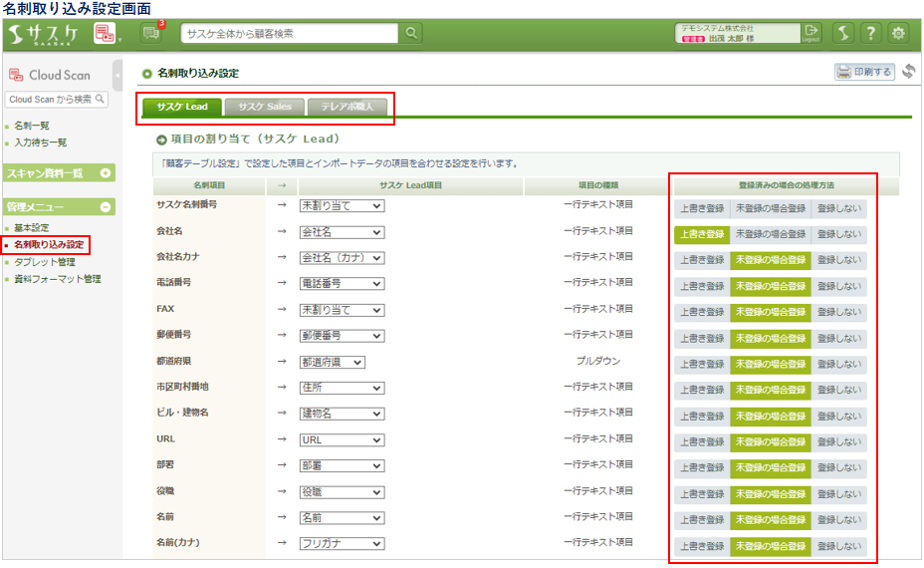Open the 部署 row mapping dropdown

(342, 466)
